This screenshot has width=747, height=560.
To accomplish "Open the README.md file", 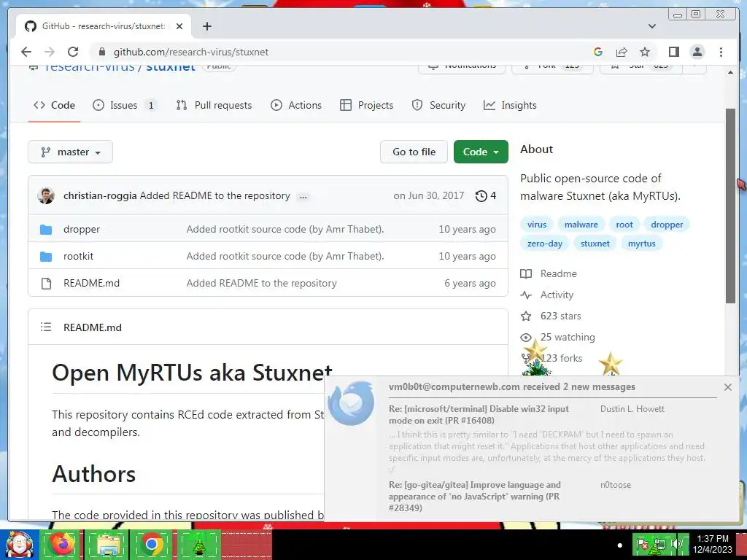I will pyautogui.click(x=91, y=284).
